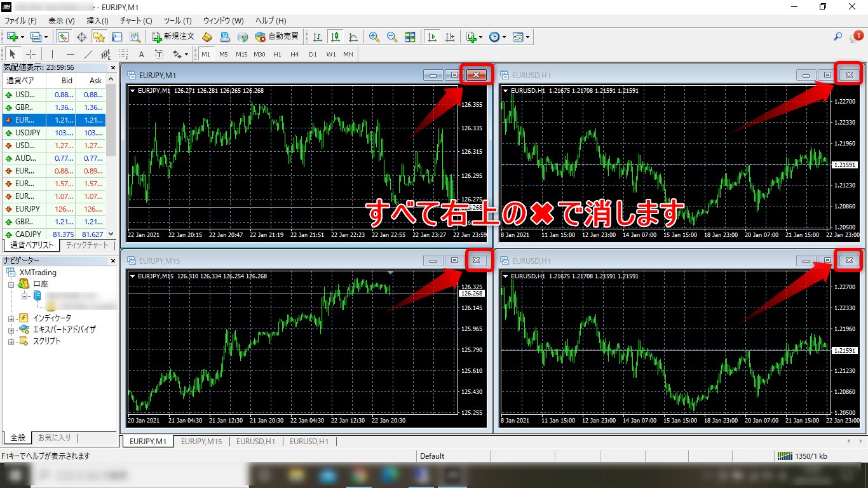Screen dimensions: 868x488
Task: Zoom in on the chart
Action: coord(374,37)
